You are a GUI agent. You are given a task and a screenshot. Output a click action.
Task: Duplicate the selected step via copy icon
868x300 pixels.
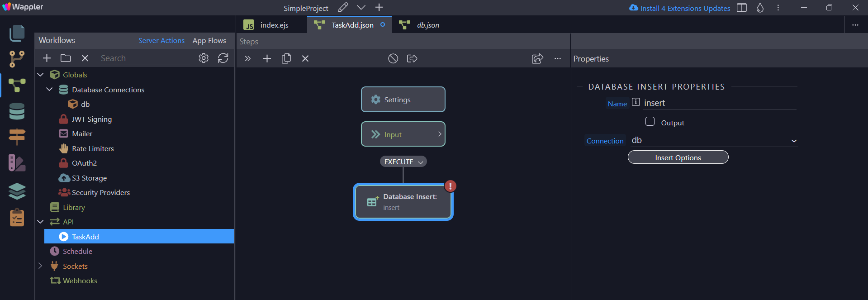click(286, 58)
